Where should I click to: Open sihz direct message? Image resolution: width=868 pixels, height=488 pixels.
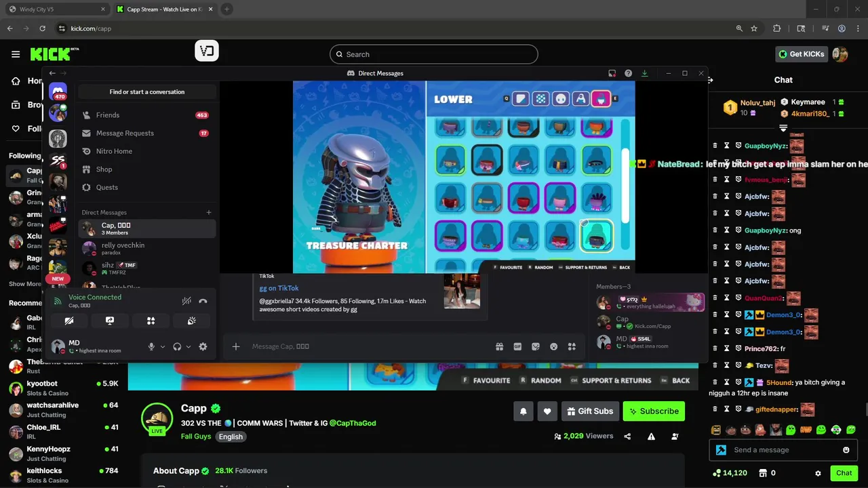146,268
